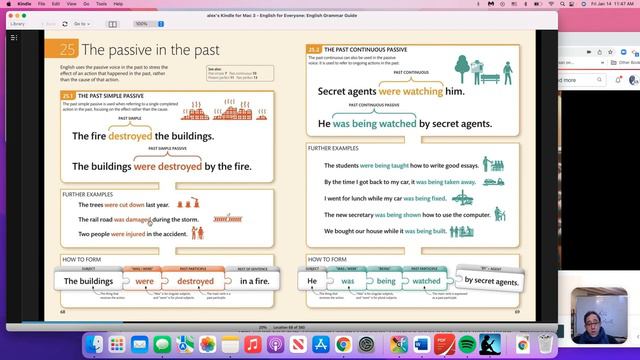640x360 pixels.
Task: Click 'The passive in the past' heading
Action: pyautogui.click(x=151, y=50)
